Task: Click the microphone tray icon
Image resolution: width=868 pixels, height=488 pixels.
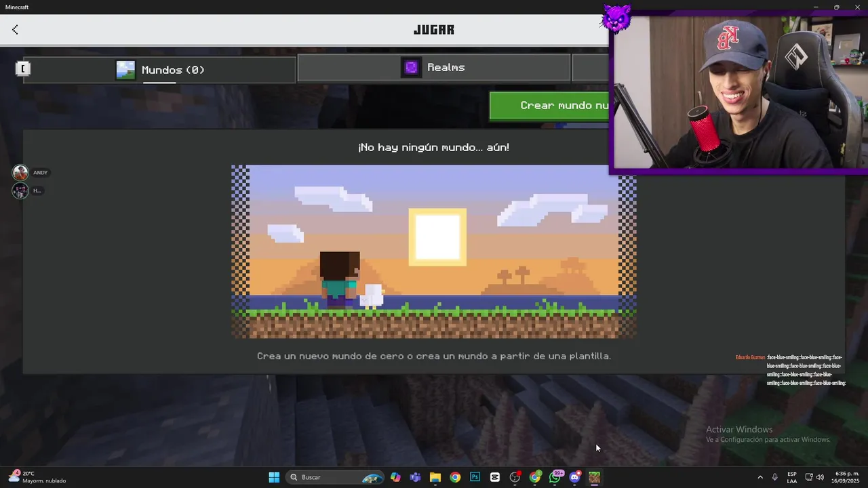Action: (x=775, y=477)
